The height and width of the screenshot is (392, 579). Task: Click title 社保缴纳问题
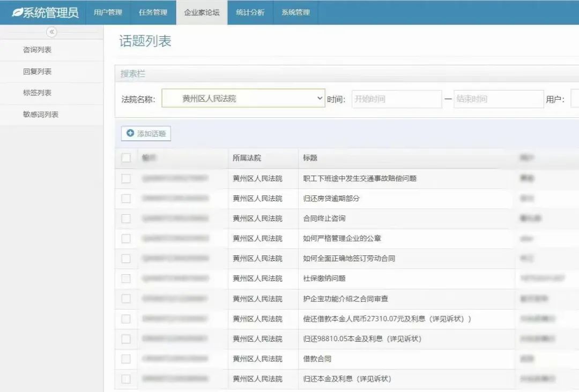tap(324, 278)
